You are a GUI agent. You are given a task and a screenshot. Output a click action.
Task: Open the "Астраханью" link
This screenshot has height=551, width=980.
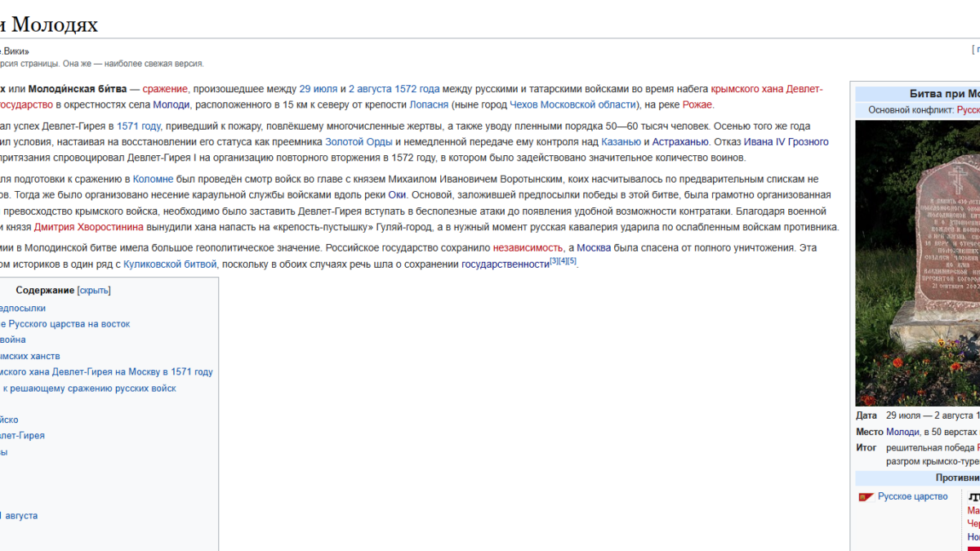click(x=680, y=141)
